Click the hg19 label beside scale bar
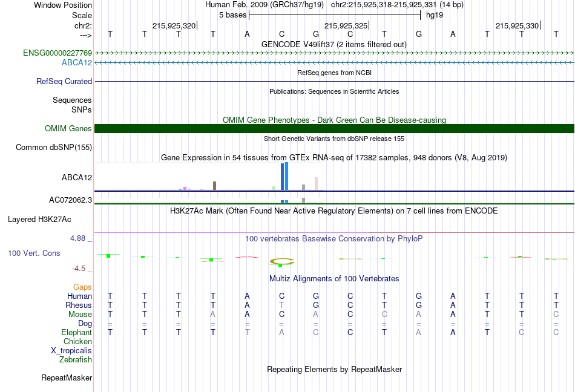The image size is (575, 392). (x=435, y=15)
